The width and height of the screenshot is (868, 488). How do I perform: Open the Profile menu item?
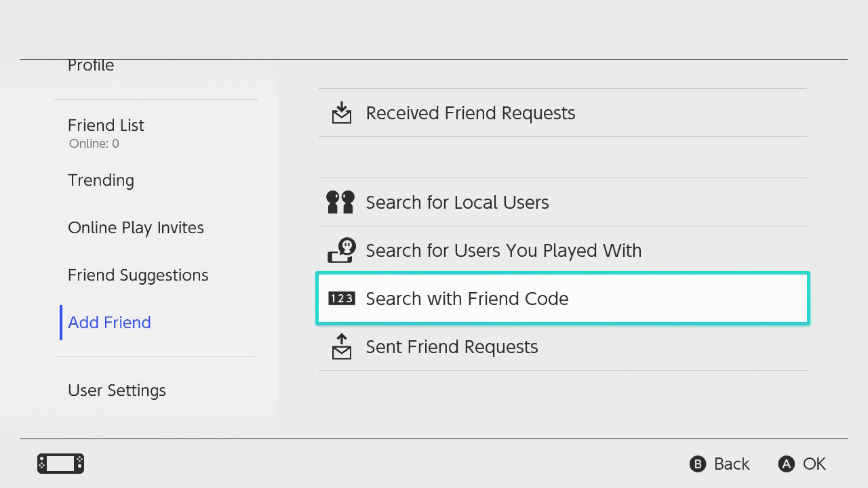pos(91,66)
